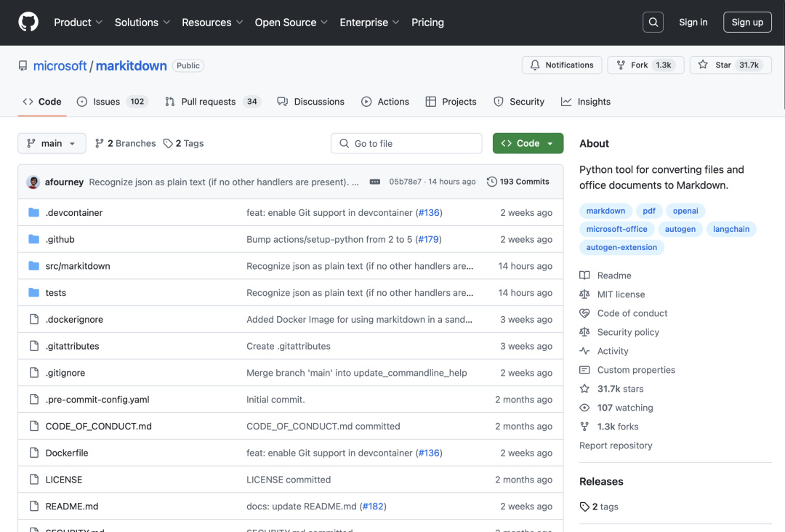Switch to the Issues tab
Screen dimensions: 785x532
pyautogui.click(x=112, y=102)
